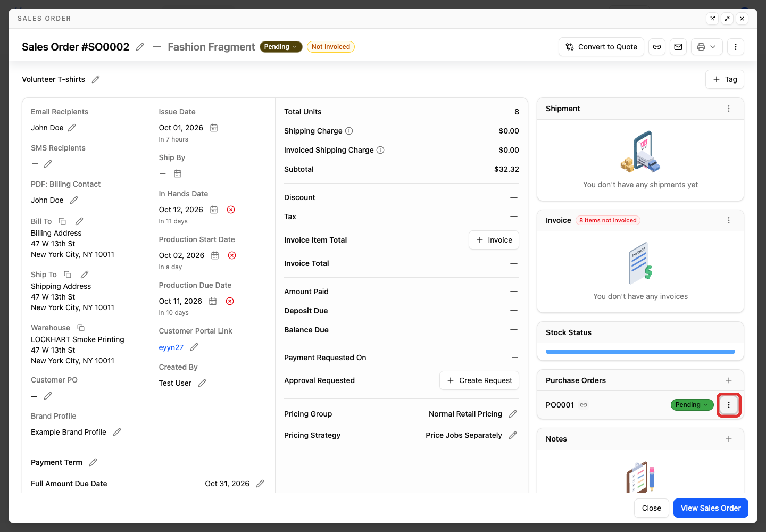This screenshot has width=766, height=532.
Task: Email the sales order with envelope icon
Action: point(678,47)
